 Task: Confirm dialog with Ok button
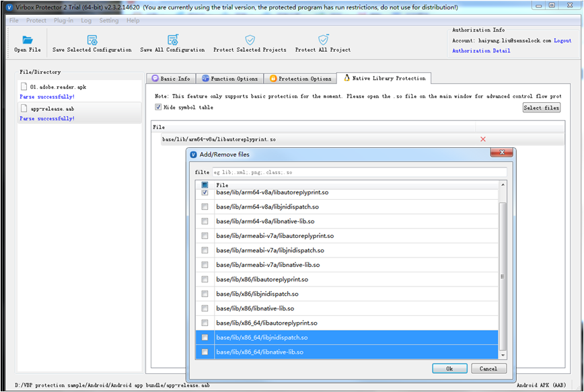pyautogui.click(x=449, y=368)
